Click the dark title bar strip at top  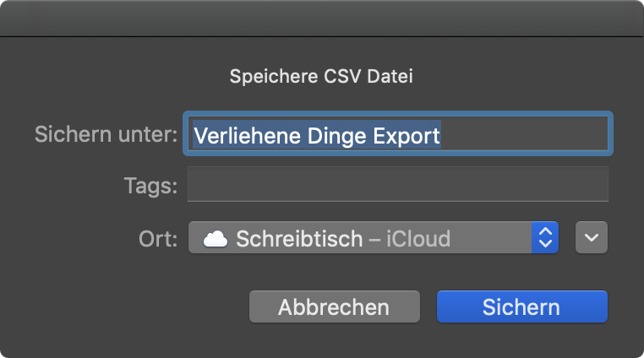point(322,19)
